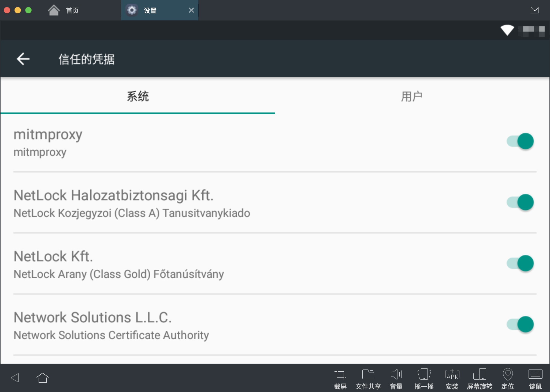Disable the Network Solutions L.L.C. certificate
Screen dimensions: 550x392
519,324
